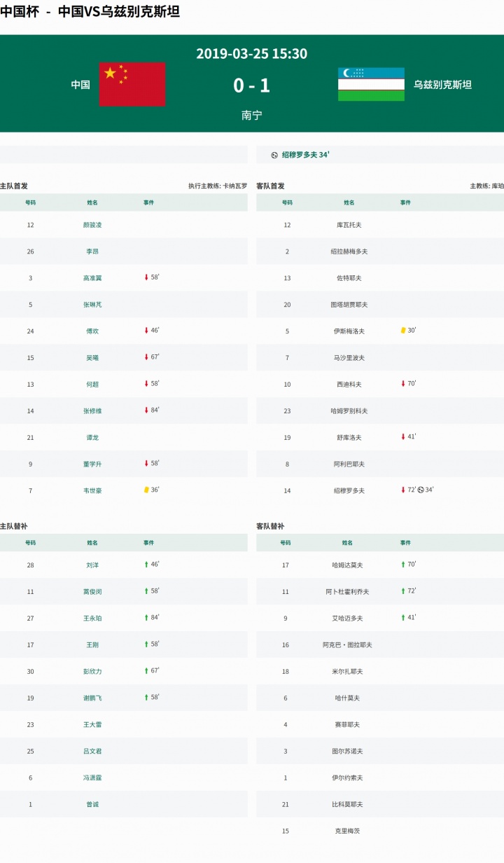Open player link 张琳芃
The image size is (504, 863).
[x=92, y=305]
